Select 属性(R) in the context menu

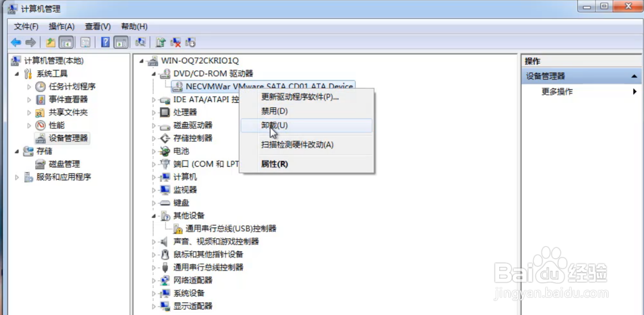click(273, 164)
